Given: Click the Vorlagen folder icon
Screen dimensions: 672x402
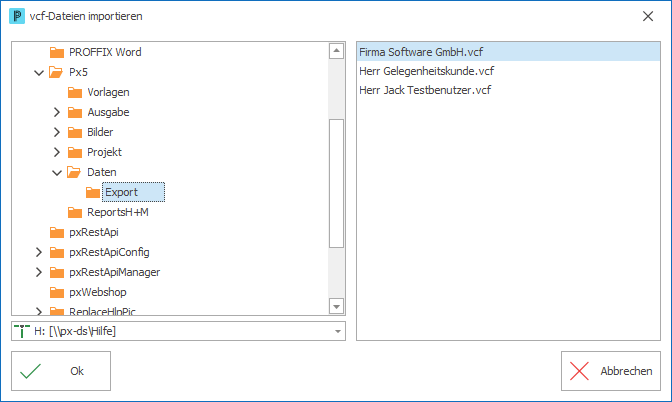Looking at the screenshot, I should pyautogui.click(x=75, y=92).
